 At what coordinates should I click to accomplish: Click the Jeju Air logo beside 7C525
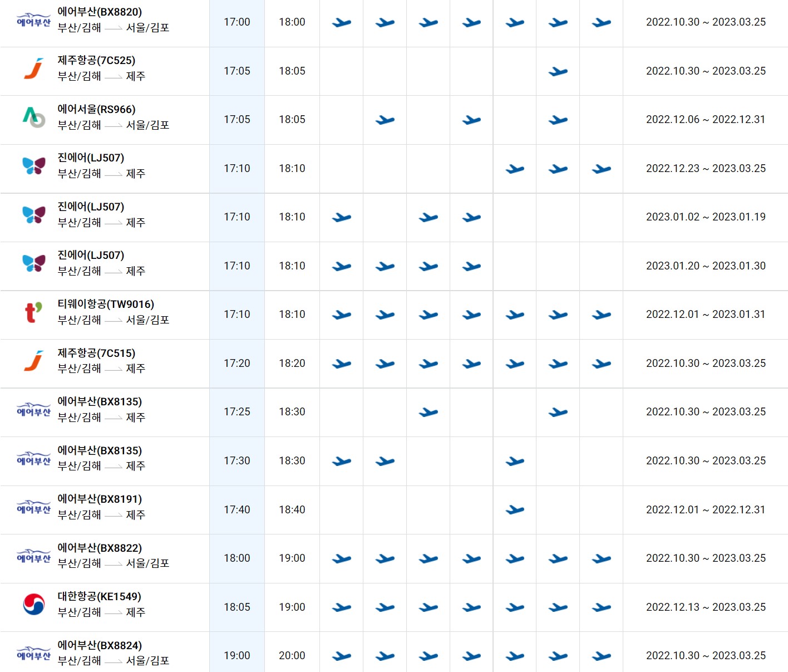[x=33, y=68]
